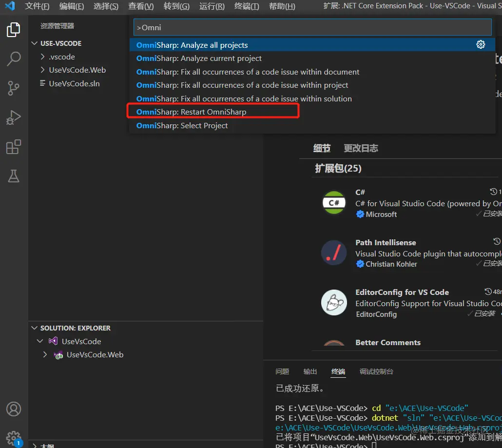This screenshot has width=502, height=448.
Task: Select Fix all occurrences within solution
Action: pos(312,98)
